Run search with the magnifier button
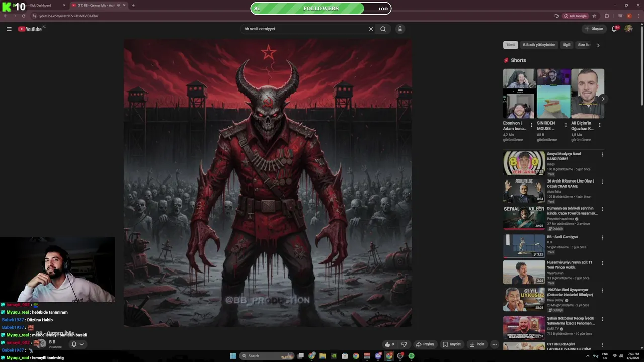This screenshot has height=362, width=644. click(x=383, y=29)
